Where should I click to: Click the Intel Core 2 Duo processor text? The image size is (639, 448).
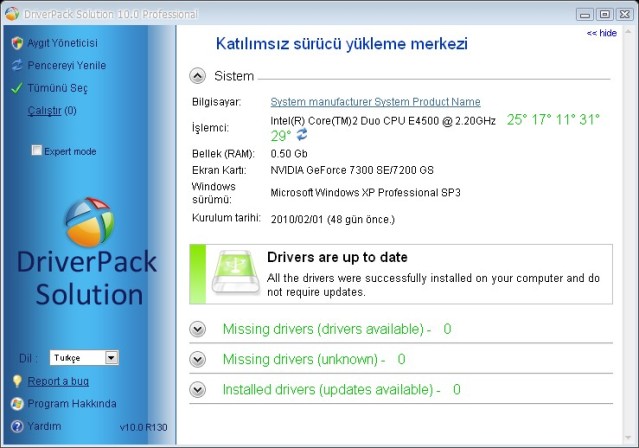tap(383, 121)
